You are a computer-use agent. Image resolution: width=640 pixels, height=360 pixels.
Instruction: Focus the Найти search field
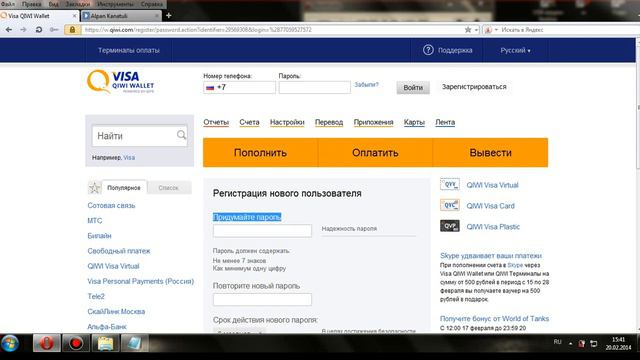140,136
